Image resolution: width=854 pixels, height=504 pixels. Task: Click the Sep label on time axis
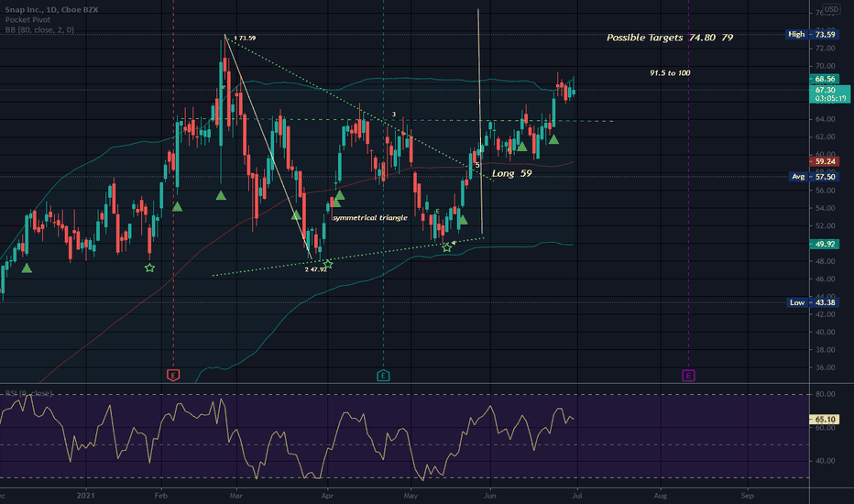[748, 496]
